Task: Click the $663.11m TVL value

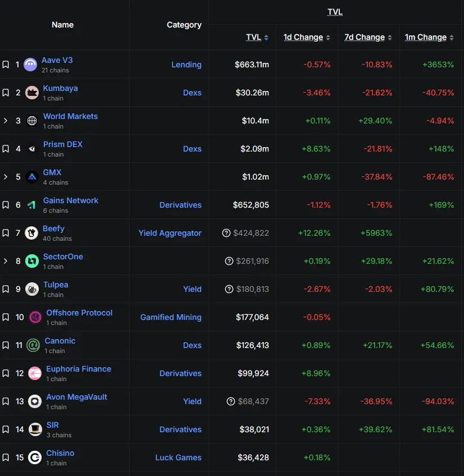Action: tap(252, 65)
